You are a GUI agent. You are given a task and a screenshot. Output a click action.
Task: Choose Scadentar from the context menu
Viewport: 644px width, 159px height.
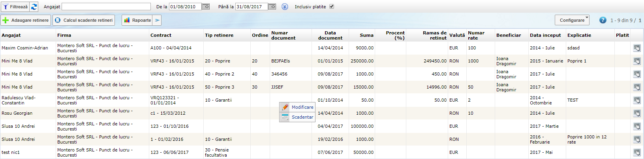302,117
